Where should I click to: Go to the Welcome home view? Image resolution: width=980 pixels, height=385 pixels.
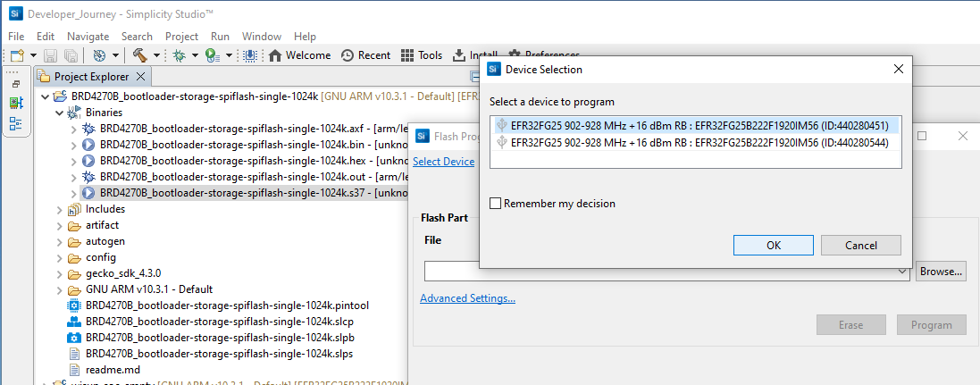[299, 55]
